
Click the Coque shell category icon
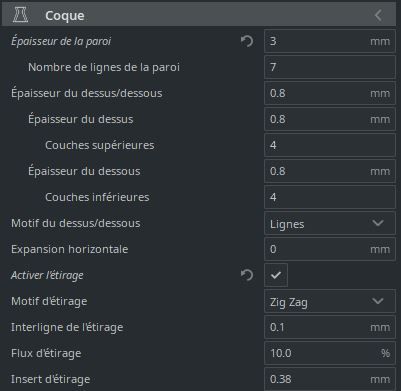(20, 15)
